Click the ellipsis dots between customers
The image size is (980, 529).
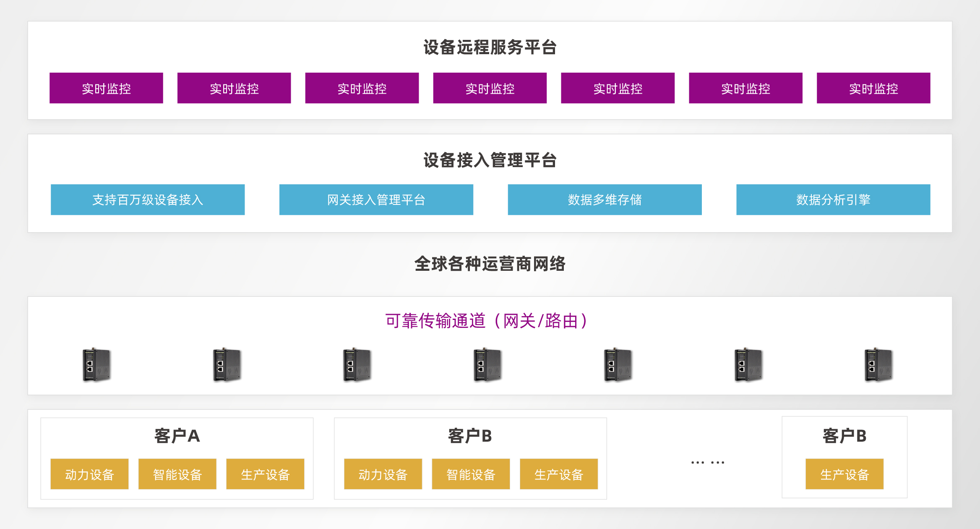[708, 462]
